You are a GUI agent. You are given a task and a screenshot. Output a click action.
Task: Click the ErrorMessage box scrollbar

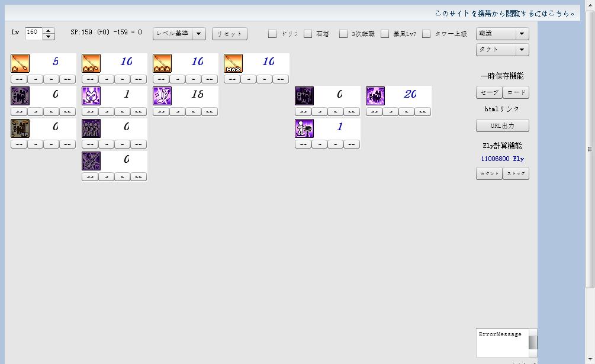(533, 343)
